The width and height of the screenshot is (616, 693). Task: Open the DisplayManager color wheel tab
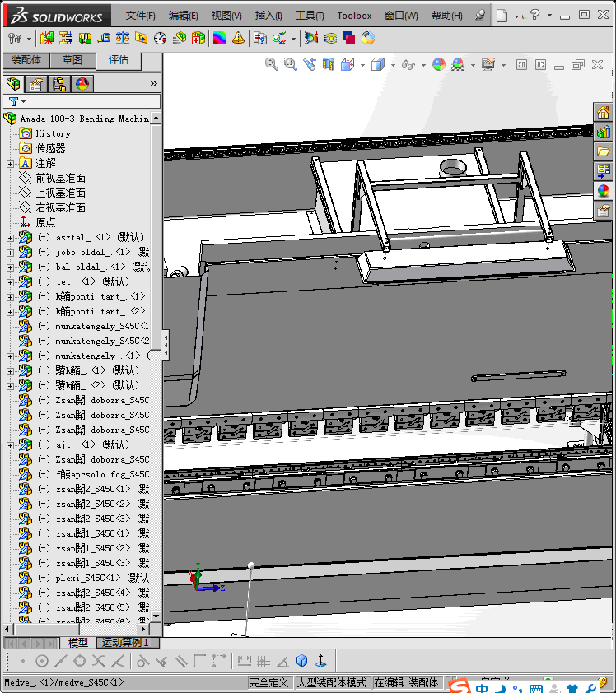pos(82,83)
